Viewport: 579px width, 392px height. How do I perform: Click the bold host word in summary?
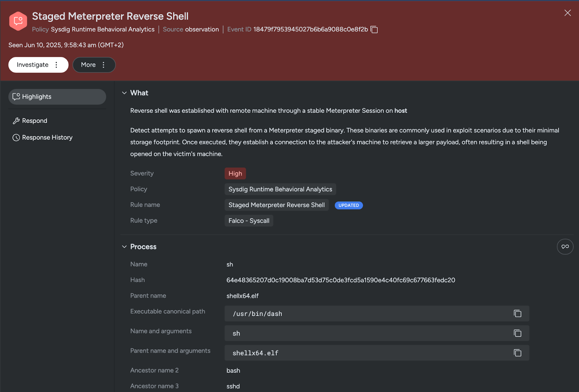point(401,111)
